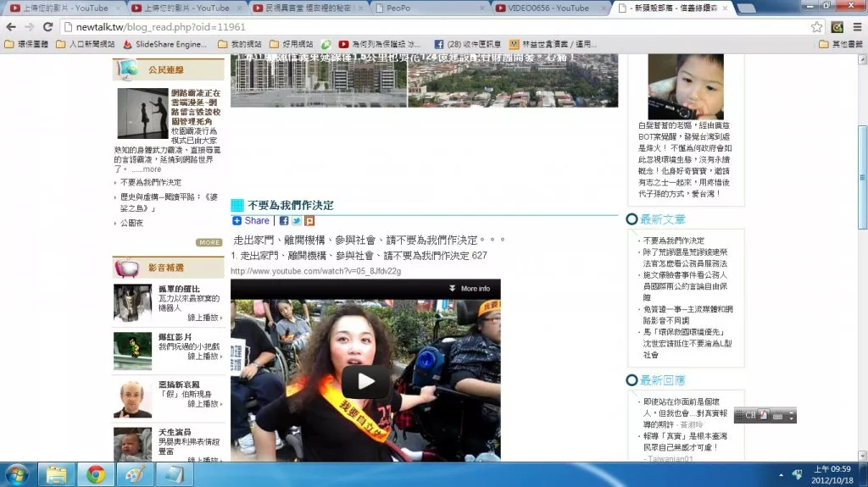Image resolution: width=868 pixels, height=487 pixels.
Task: Click the building banner image at top
Action: coord(424,80)
